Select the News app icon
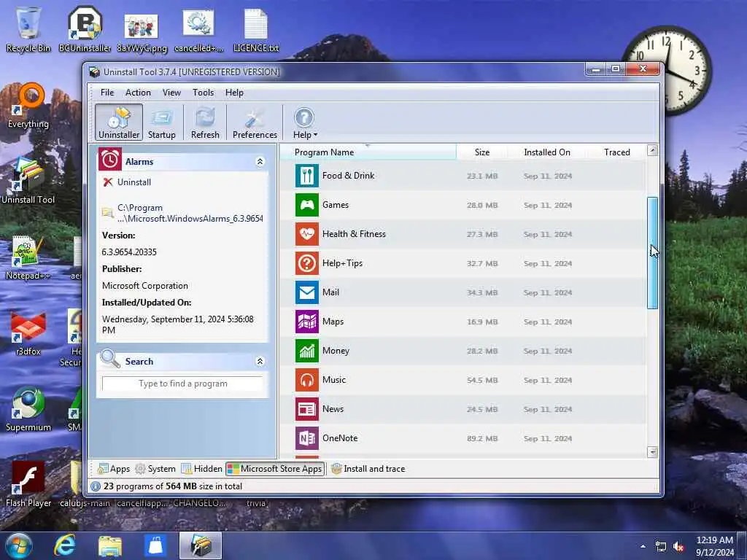Screen dimensions: 747x560 (x=307, y=409)
